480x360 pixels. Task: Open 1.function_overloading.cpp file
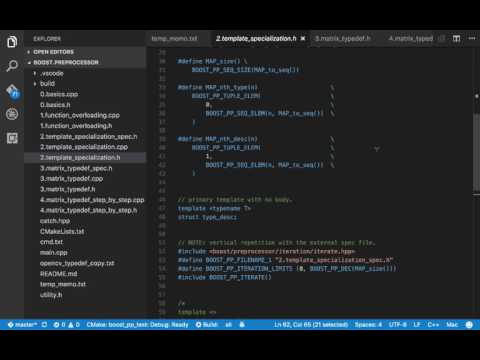pos(80,115)
